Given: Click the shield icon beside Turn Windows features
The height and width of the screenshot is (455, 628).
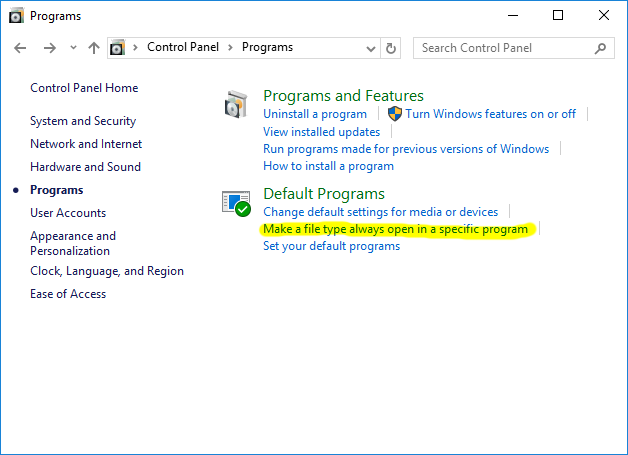Looking at the screenshot, I should (395, 114).
